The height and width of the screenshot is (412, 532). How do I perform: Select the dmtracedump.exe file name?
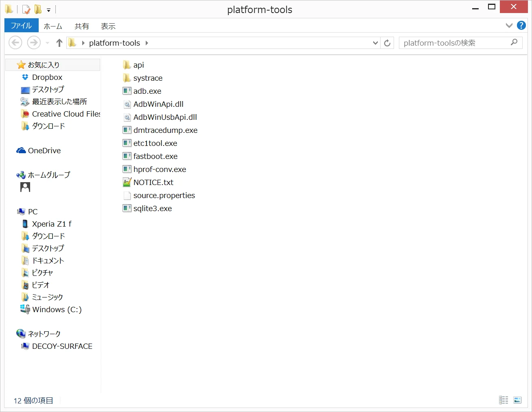click(x=165, y=130)
